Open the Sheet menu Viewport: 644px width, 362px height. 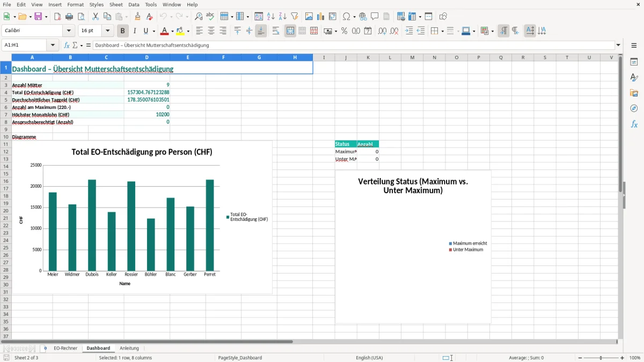116,4
